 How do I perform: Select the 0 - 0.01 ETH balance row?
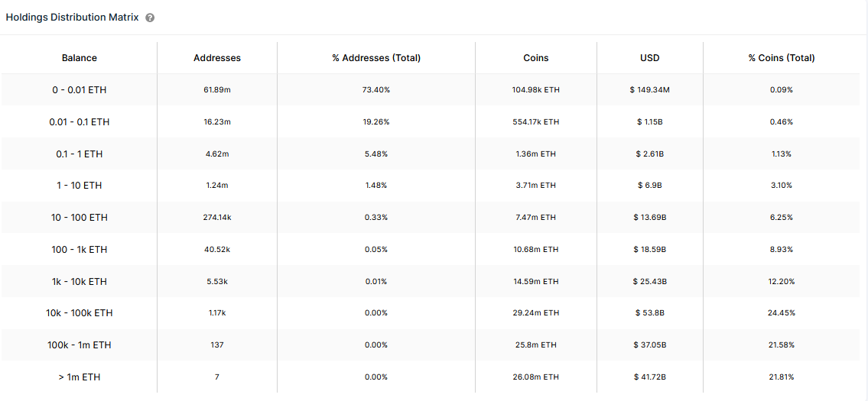click(x=430, y=89)
